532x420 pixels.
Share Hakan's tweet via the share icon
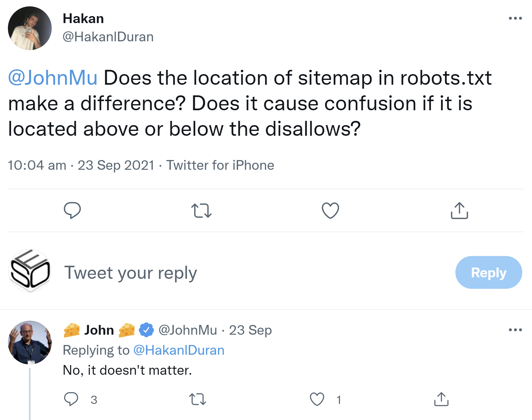click(x=459, y=211)
